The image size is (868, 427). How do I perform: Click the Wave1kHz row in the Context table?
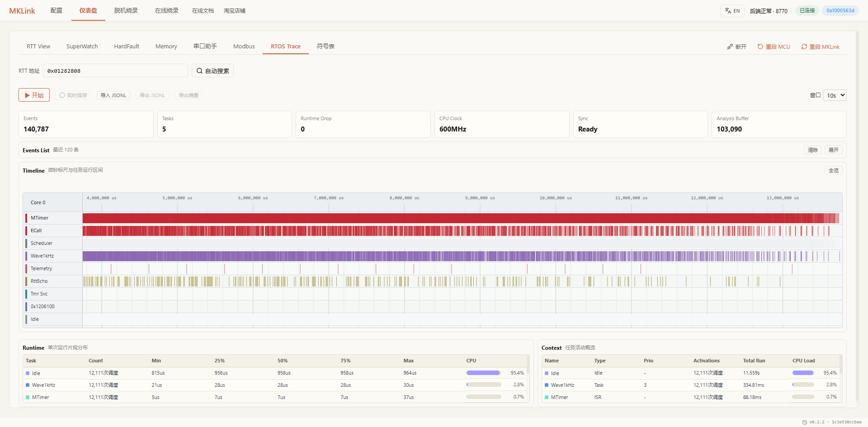tap(690, 385)
